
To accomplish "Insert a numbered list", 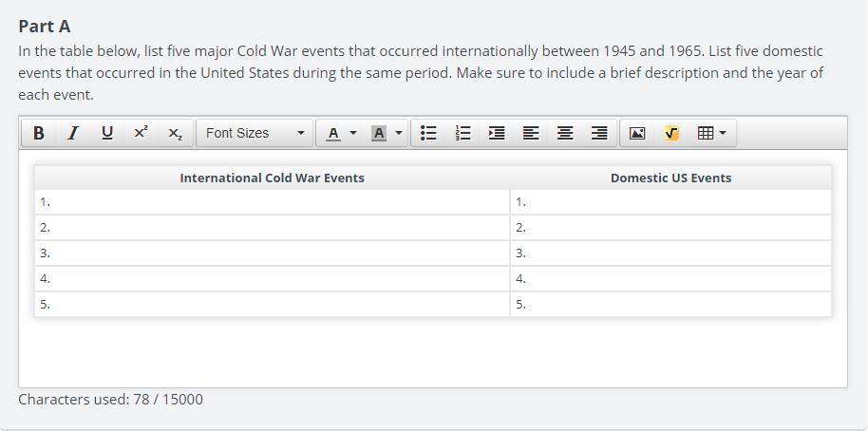I will [463, 134].
